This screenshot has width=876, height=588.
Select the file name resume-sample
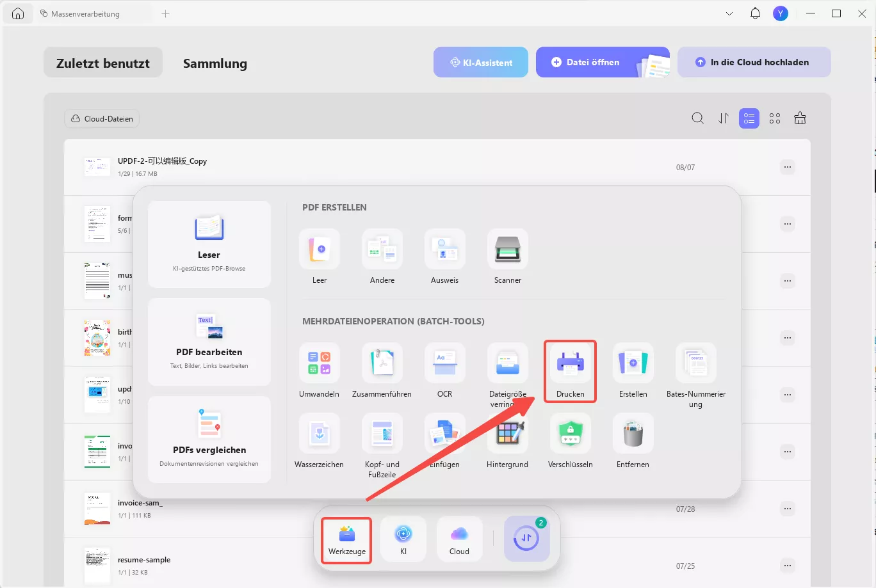coord(144,560)
